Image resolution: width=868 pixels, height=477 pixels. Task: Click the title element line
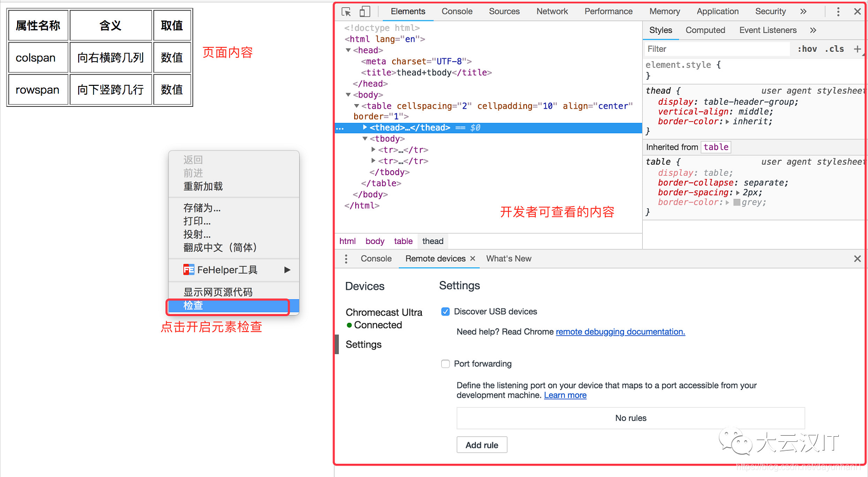(x=426, y=73)
